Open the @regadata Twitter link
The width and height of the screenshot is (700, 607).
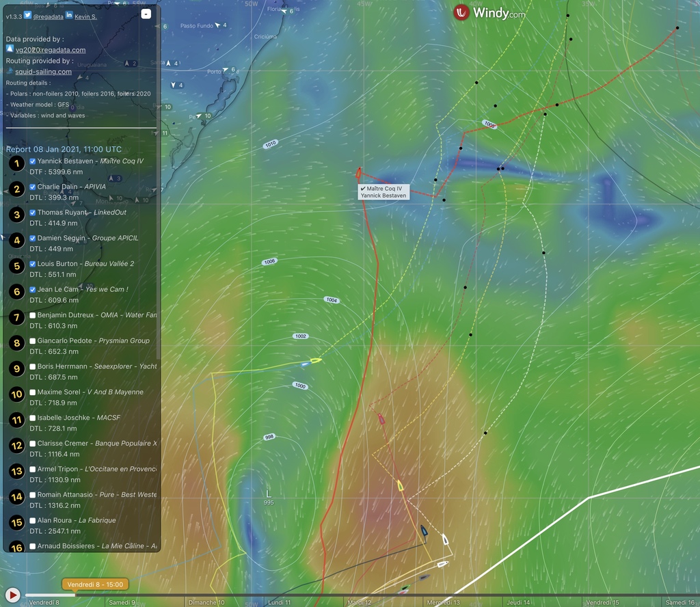tap(49, 16)
